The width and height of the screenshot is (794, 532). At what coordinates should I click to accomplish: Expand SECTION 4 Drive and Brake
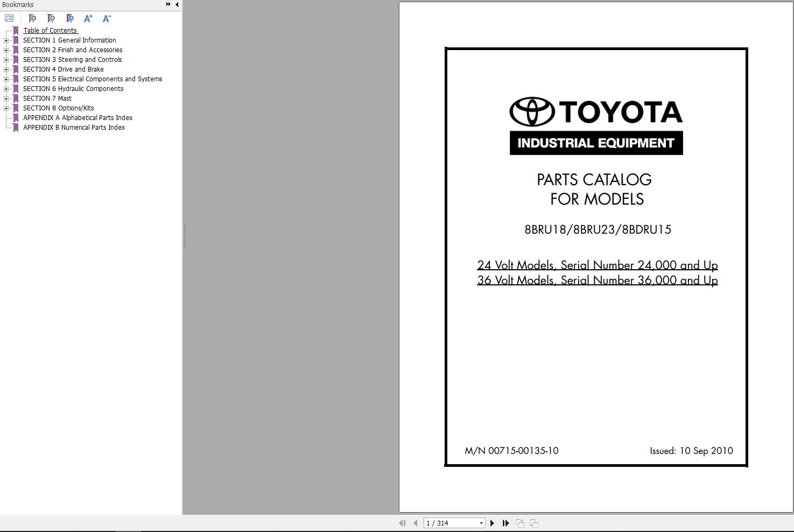[x=6, y=69]
